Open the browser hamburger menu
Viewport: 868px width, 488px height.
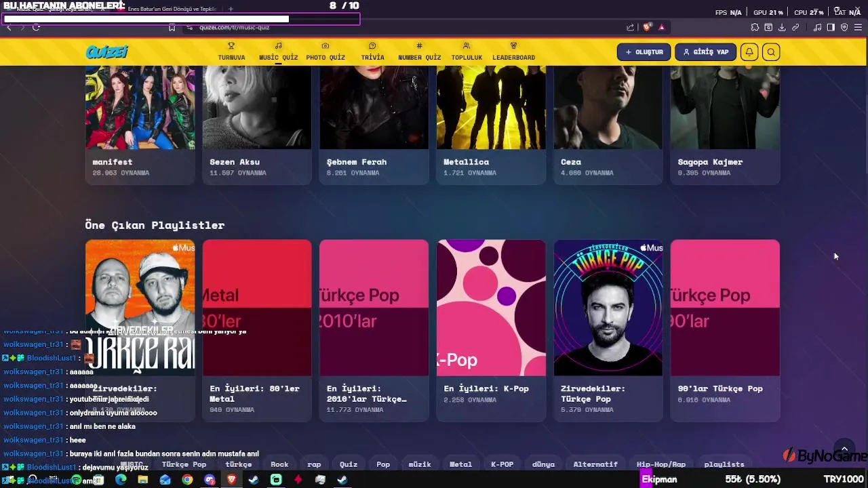coord(859,27)
